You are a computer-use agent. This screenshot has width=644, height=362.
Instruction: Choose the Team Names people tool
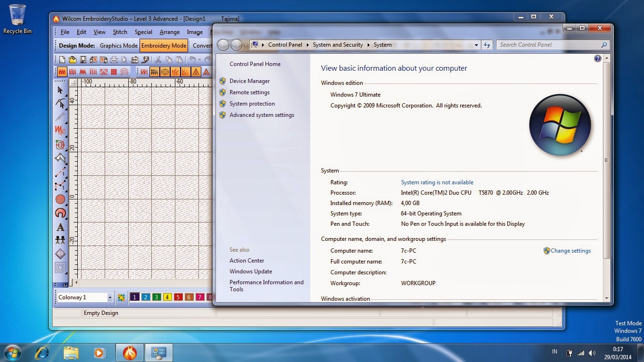(x=60, y=240)
